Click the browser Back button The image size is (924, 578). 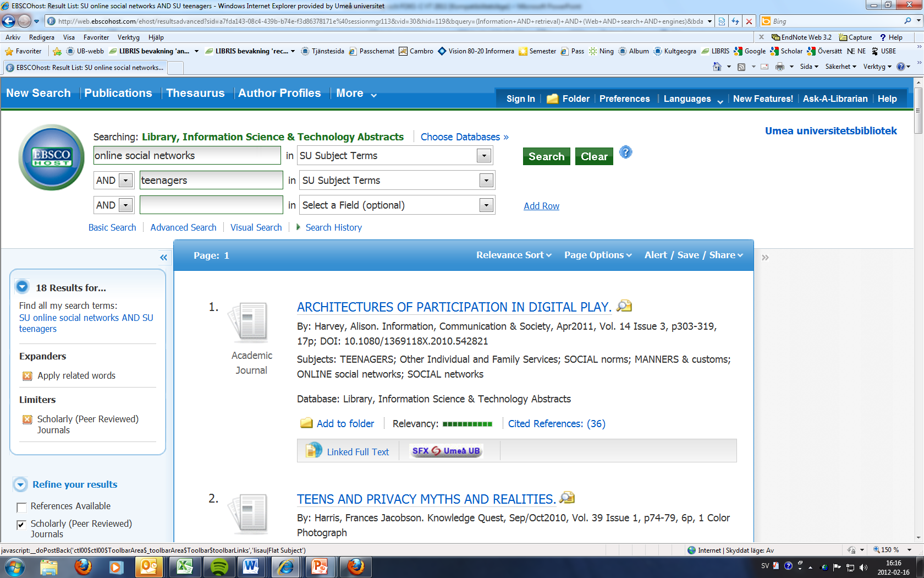coord(8,21)
